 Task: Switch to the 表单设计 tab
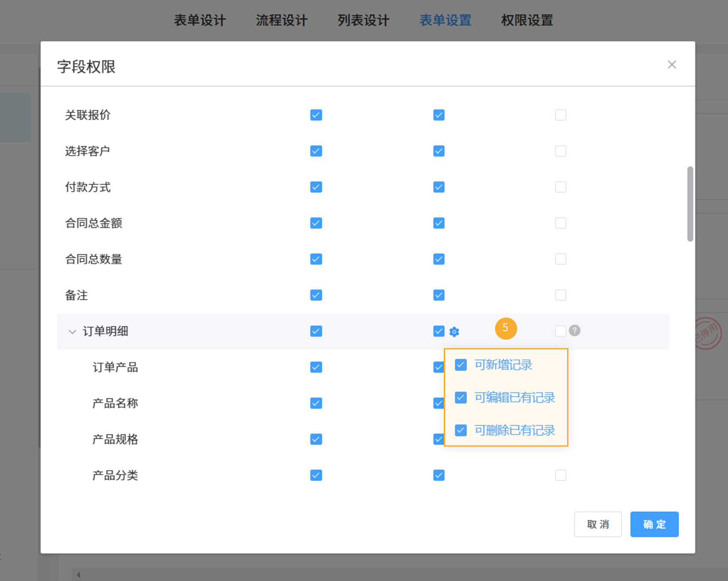pos(200,20)
